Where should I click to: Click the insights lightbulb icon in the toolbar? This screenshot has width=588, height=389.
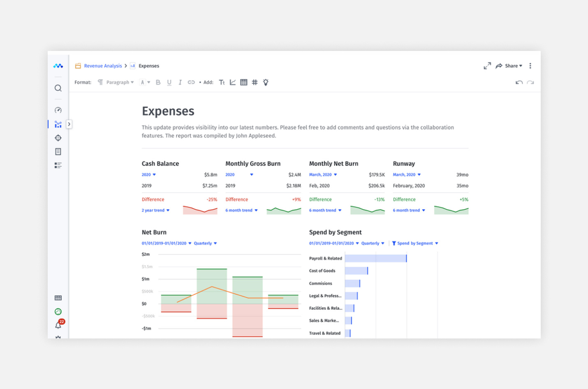pos(266,82)
